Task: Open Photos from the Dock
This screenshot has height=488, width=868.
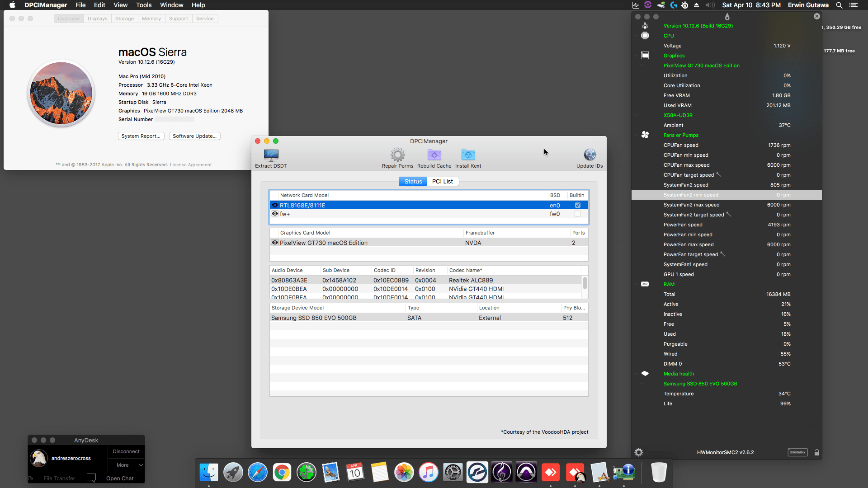Action: coord(404,473)
